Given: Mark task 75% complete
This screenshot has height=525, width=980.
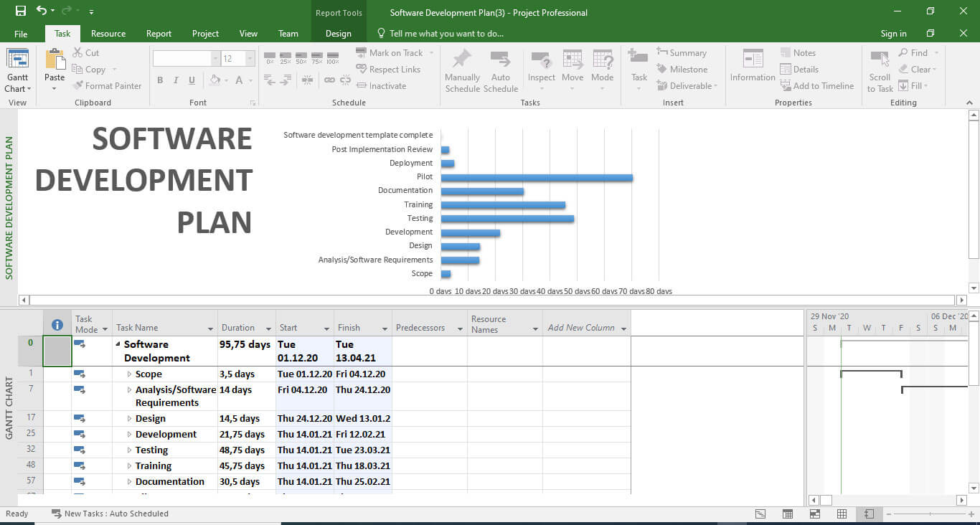Looking at the screenshot, I should click(x=317, y=57).
